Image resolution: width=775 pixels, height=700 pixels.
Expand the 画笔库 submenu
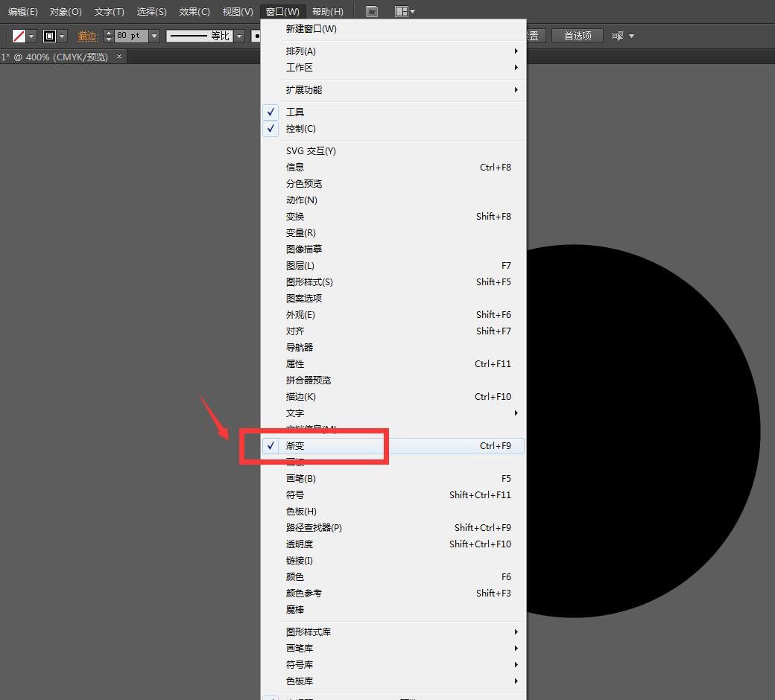click(393, 648)
